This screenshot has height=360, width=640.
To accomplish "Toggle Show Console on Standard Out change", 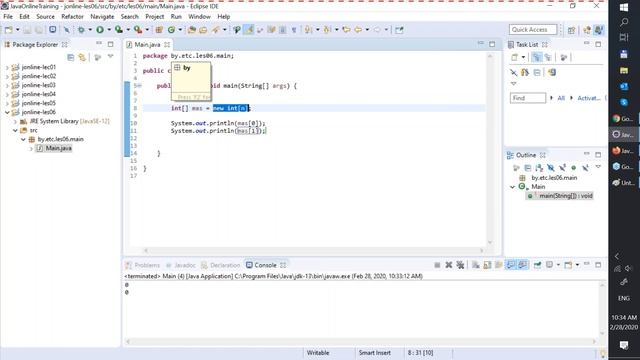I will 511,265.
